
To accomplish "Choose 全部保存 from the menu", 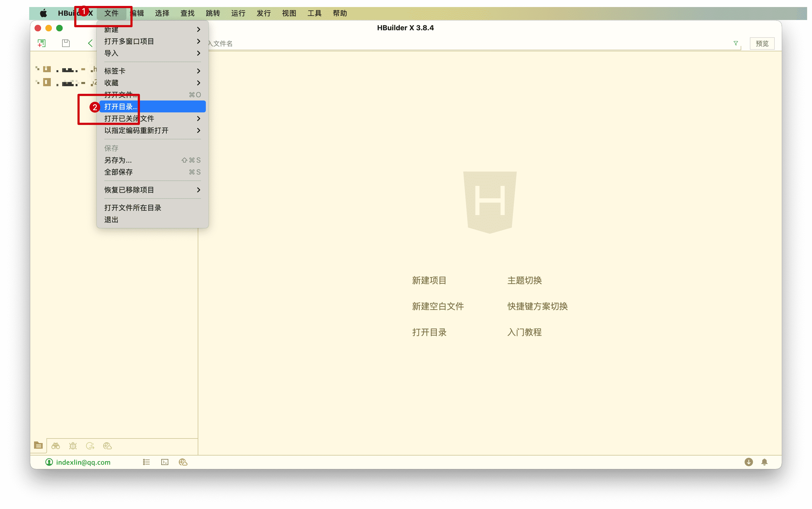I will (152, 172).
